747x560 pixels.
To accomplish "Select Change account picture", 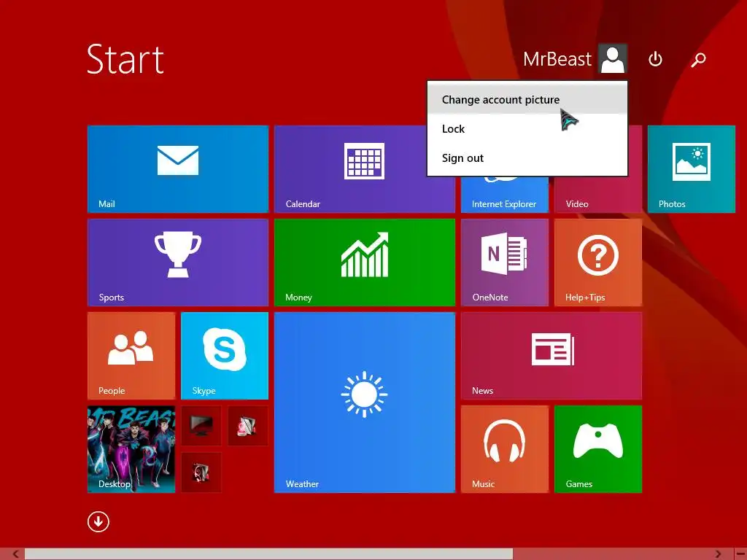I will 527,99.
